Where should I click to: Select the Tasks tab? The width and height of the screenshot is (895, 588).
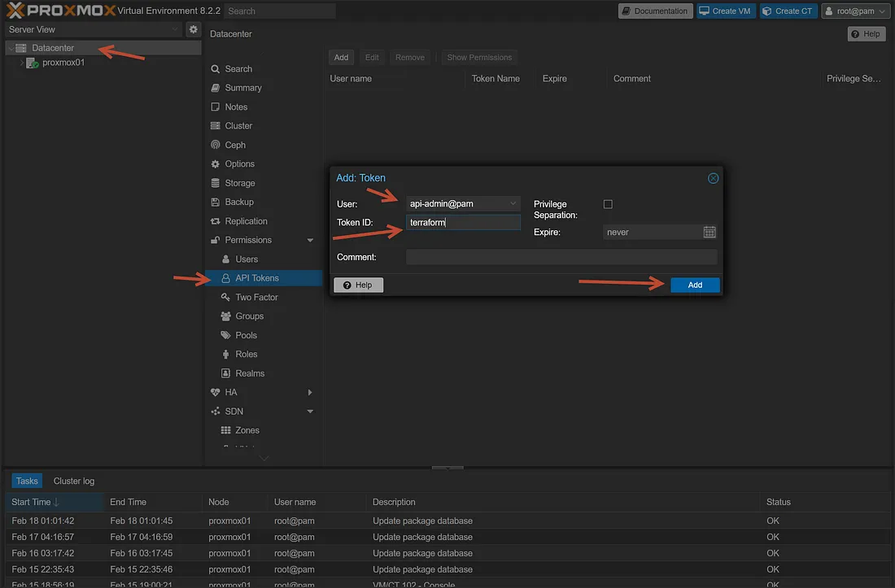(26, 480)
